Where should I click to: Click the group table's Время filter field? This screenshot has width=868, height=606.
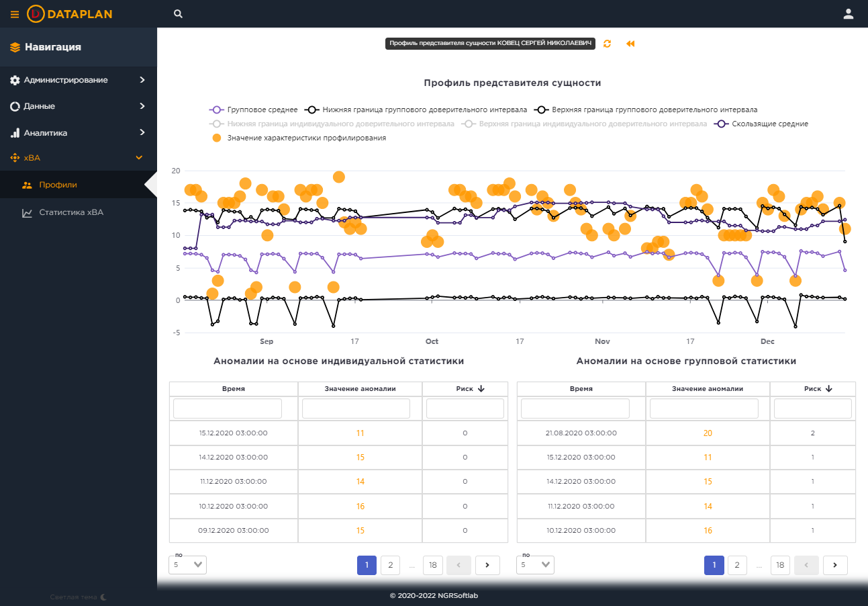[575, 408]
